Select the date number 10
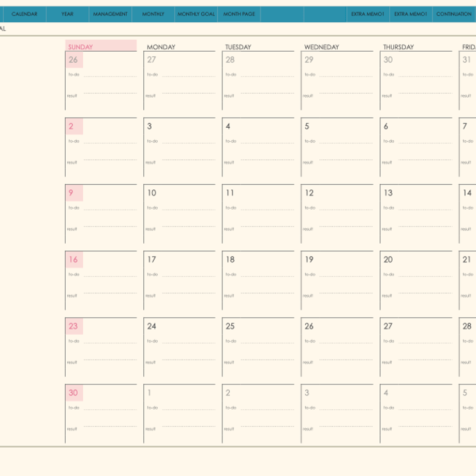This screenshot has width=476, height=476. [x=152, y=193]
